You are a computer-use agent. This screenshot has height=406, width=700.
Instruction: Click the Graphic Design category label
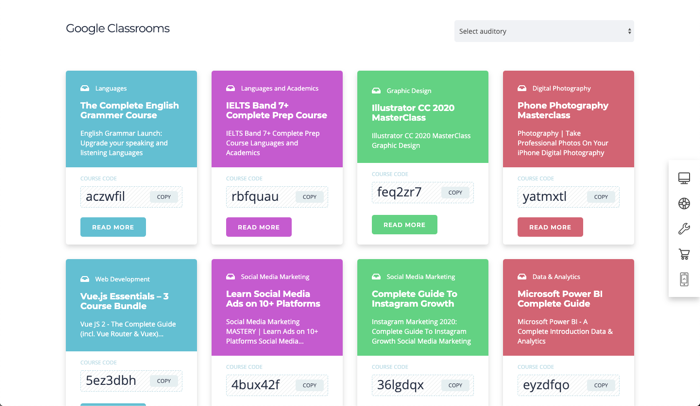tap(409, 91)
